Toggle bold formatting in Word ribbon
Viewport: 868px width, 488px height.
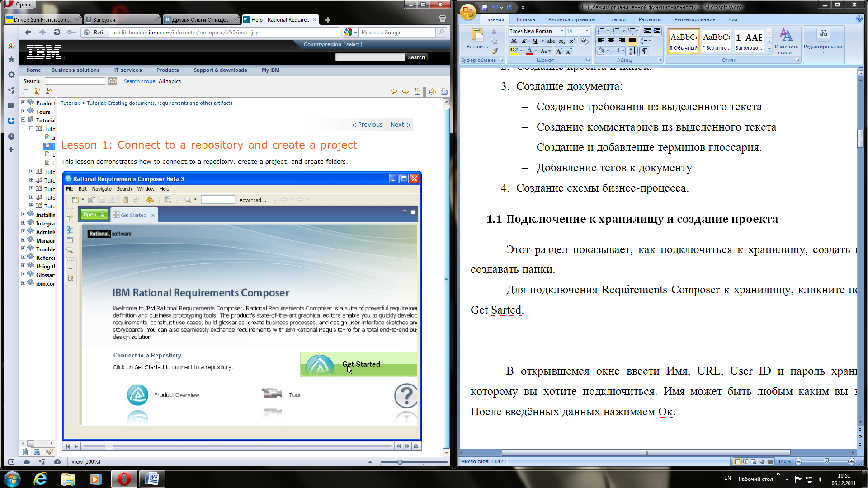point(514,41)
